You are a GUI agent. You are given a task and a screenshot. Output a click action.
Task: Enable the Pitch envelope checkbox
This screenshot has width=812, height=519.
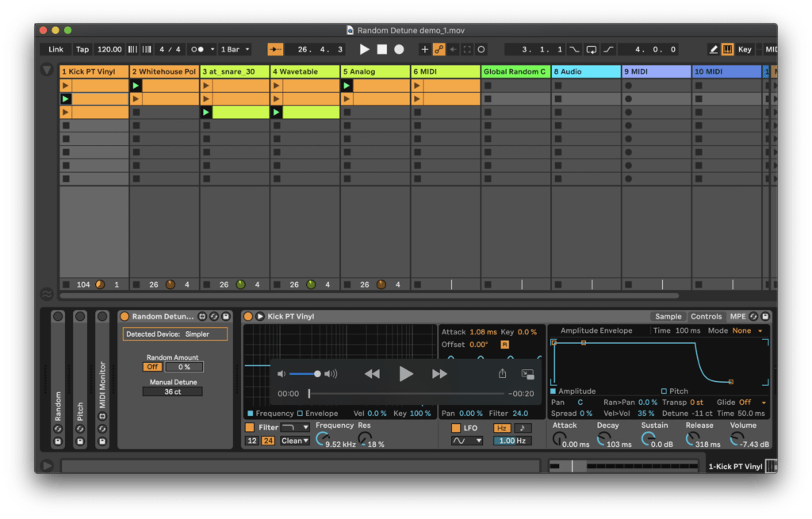(x=664, y=391)
